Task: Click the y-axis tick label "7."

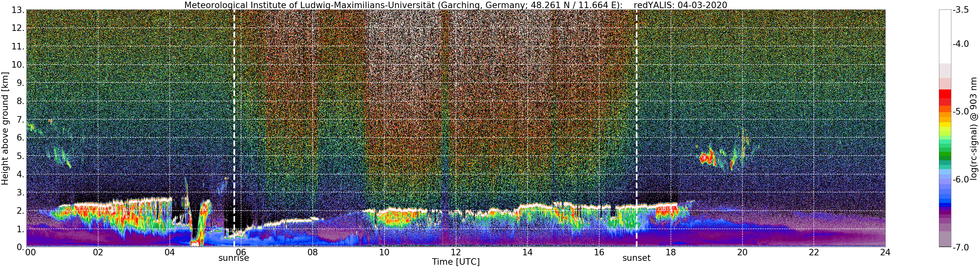Action: [21, 119]
